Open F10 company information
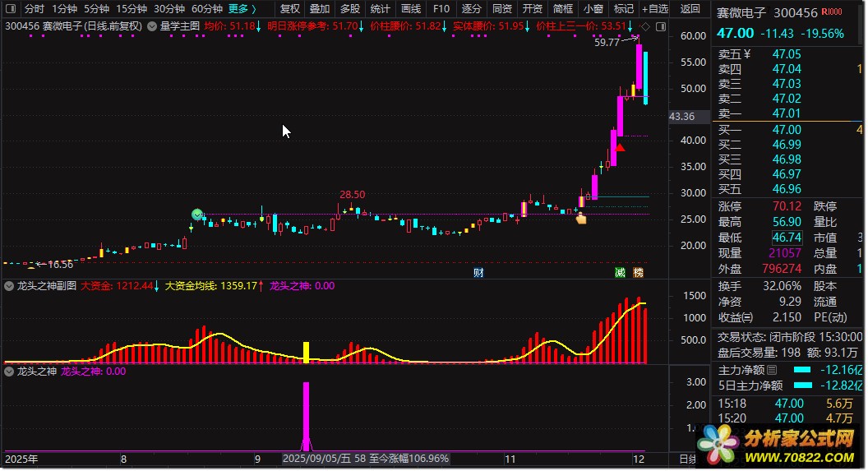Viewport: 868px width, 471px height. click(x=441, y=9)
